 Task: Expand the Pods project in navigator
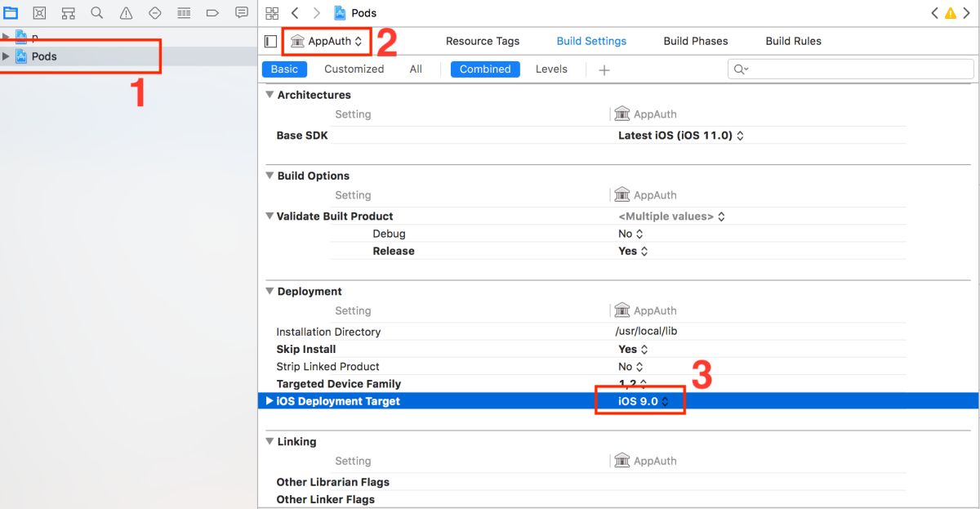(7, 56)
